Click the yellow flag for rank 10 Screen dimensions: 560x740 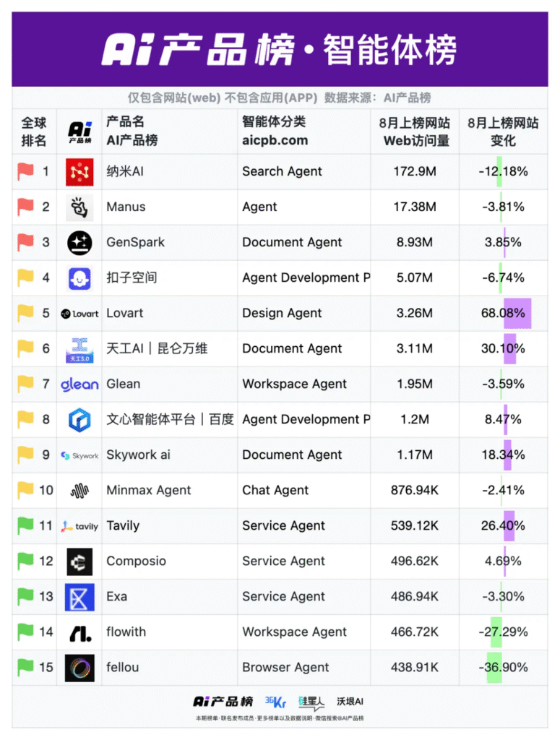[x=25, y=491]
